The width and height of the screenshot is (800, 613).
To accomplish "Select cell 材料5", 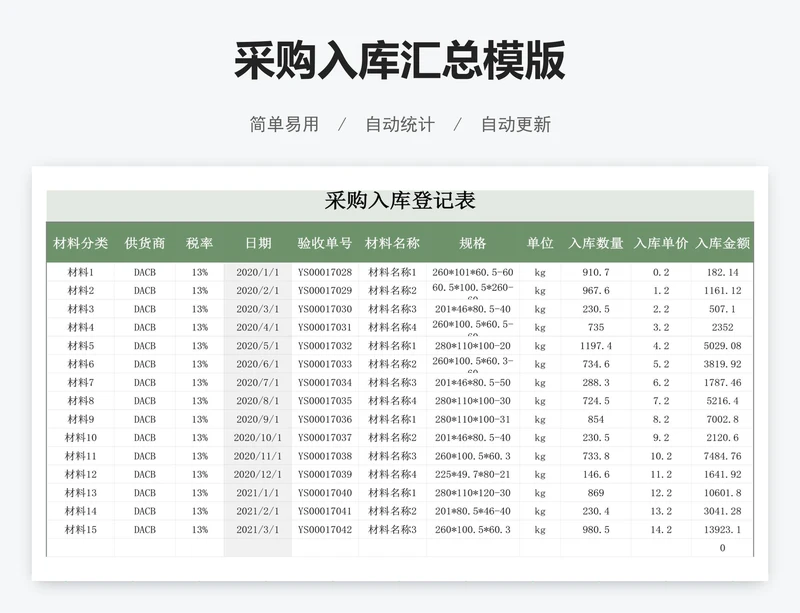I will point(81,346).
